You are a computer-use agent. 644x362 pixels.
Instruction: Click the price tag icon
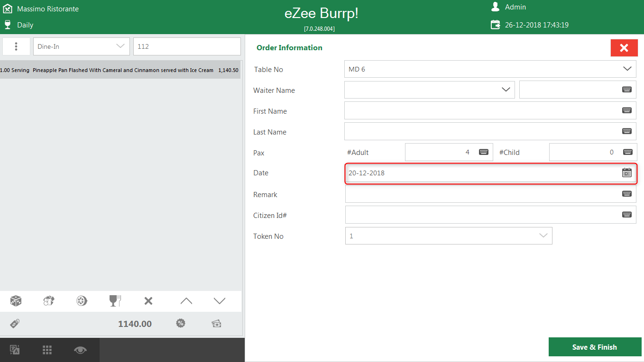tap(15, 324)
